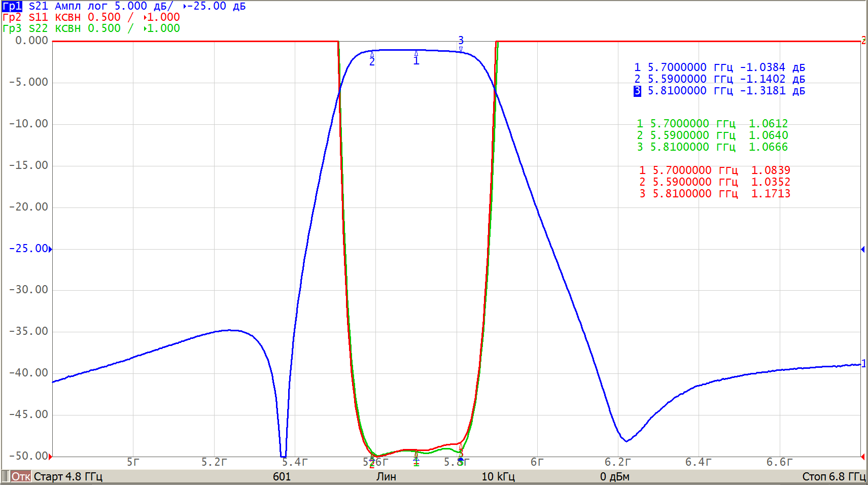Open the КСВН format of Гр2 trace
Screen dimensions: 868x485
(67, 17)
